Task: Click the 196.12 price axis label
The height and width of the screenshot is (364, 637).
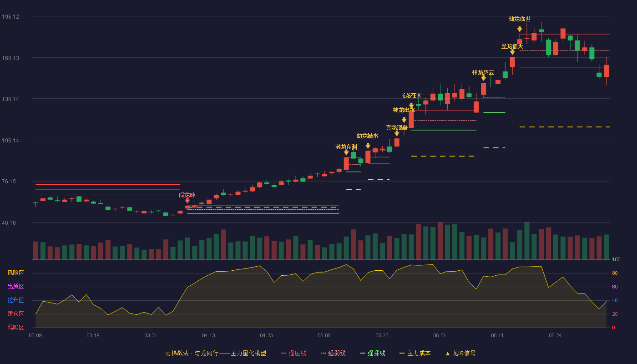Action: pos(10,17)
